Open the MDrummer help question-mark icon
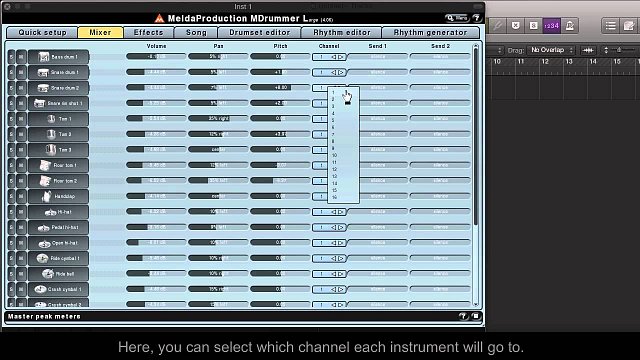Viewport: 640px width, 360px height. 476,18
